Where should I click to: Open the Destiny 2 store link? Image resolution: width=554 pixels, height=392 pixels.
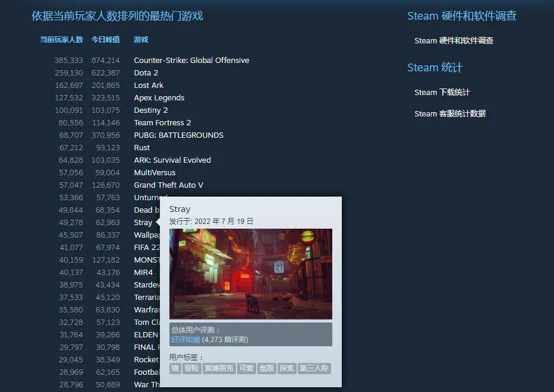pyautogui.click(x=151, y=110)
